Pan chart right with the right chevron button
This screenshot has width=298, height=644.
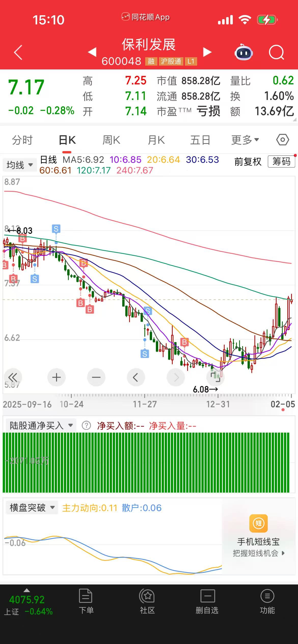pos(176,377)
